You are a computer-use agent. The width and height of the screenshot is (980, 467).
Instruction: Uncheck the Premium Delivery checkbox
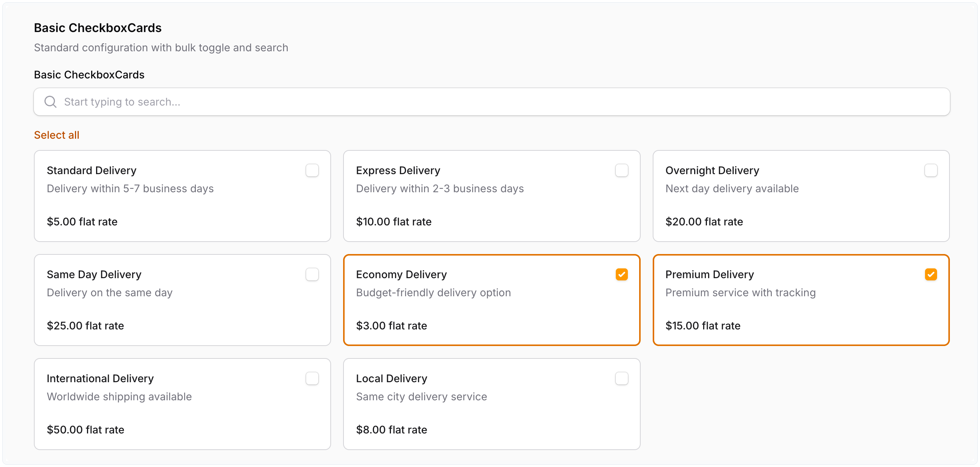pyautogui.click(x=931, y=274)
